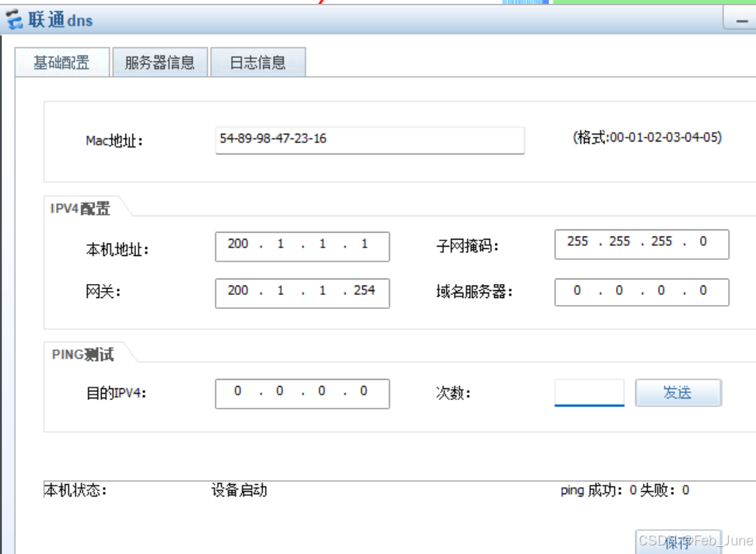756x554 pixels.
Task: Click the 保存 button
Action: click(678, 542)
